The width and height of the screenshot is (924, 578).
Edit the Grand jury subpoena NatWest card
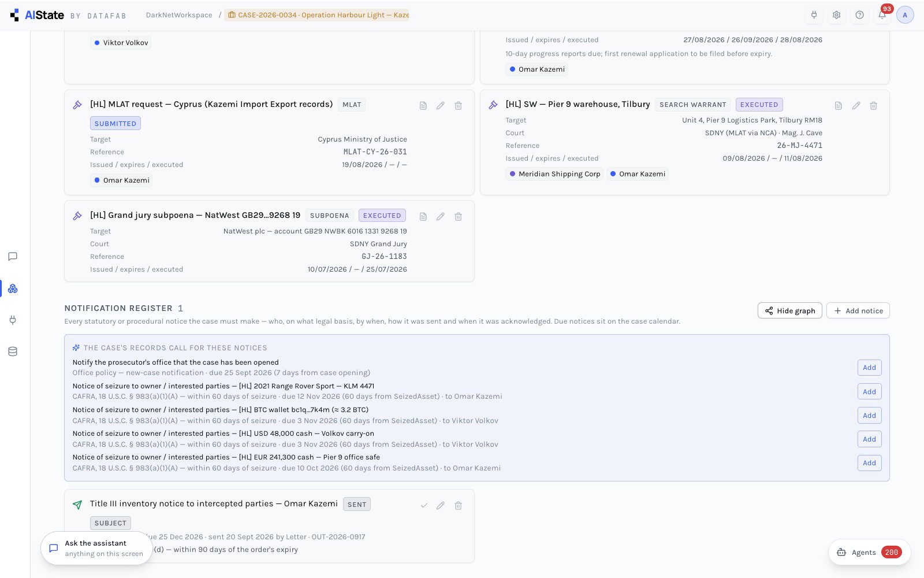(441, 216)
